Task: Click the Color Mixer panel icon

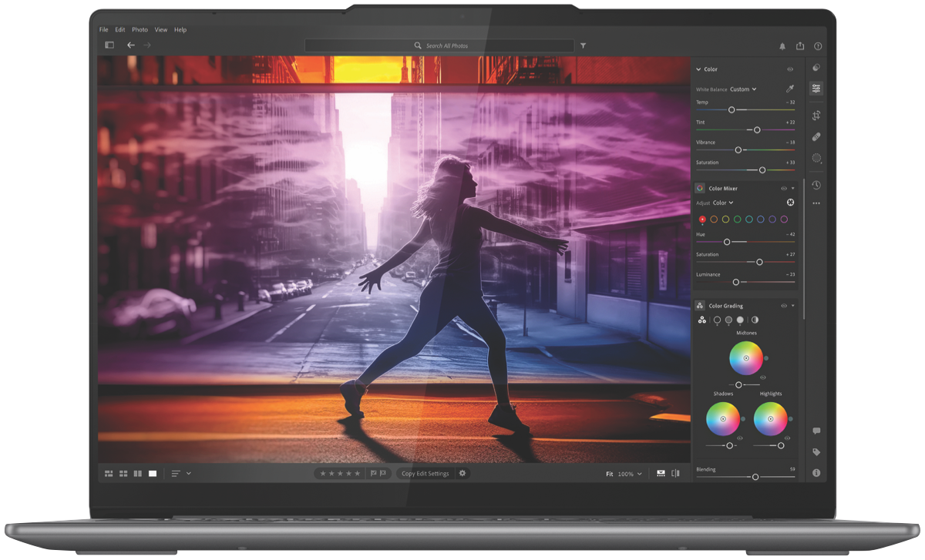Action: point(700,188)
